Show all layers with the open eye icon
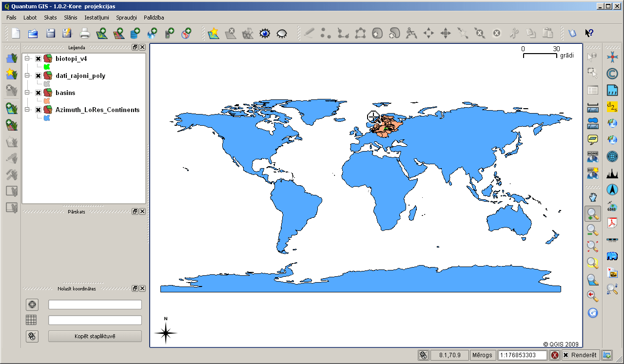624x364 pixels. click(265, 33)
